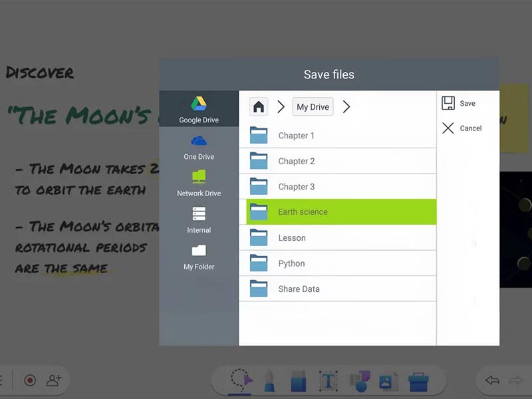The image size is (532, 399).
Task: Open My Folder location
Action: 199,257
